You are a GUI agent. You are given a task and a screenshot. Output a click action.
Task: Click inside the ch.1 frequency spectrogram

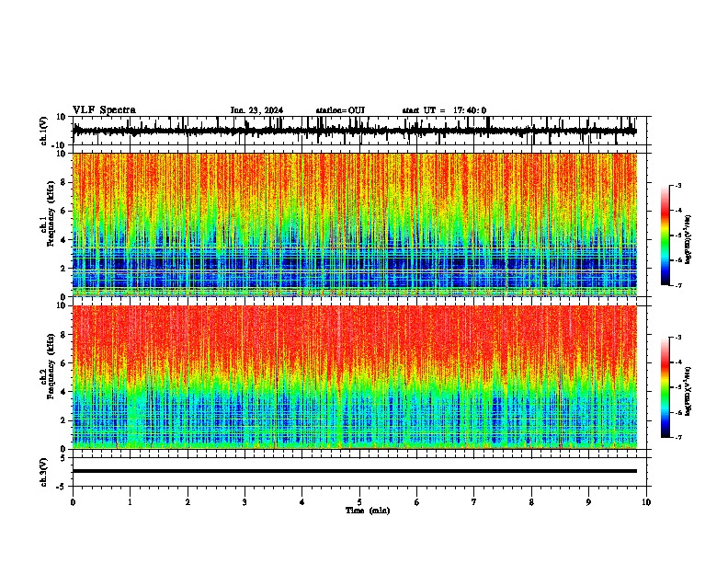pyautogui.click(x=355, y=224)
